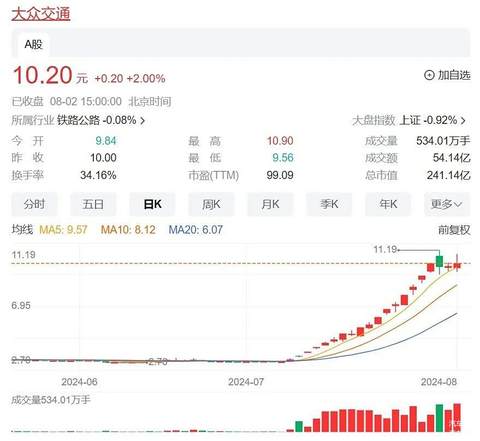Open 上证 index chevron arrow

(463, 121)
